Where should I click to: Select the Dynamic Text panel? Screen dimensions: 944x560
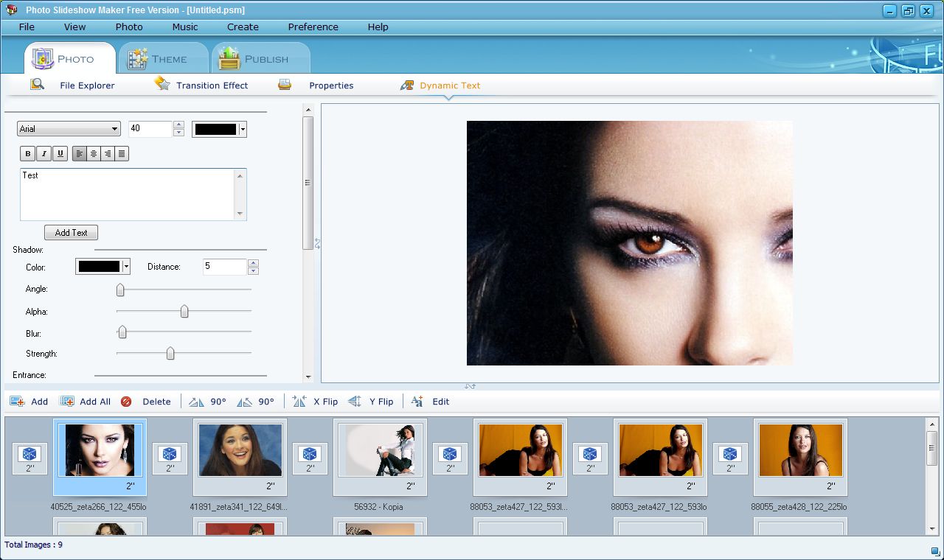pyautogui.click(x=440, y=85)
